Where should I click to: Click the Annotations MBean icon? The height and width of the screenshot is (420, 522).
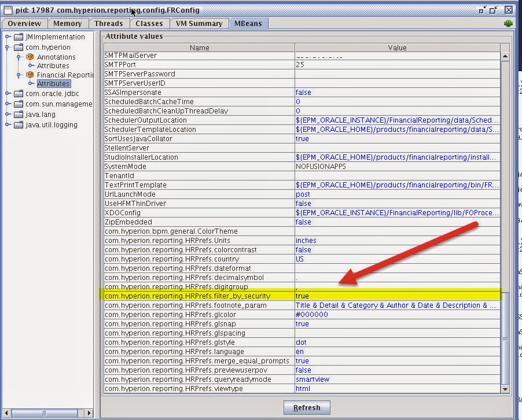pyautogui.click(x=30, y=57)
